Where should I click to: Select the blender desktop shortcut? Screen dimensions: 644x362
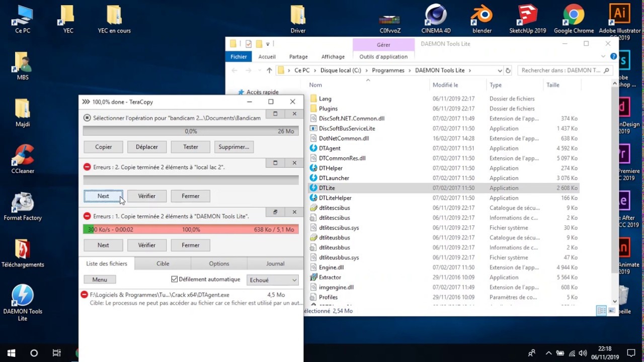[481, 19]
